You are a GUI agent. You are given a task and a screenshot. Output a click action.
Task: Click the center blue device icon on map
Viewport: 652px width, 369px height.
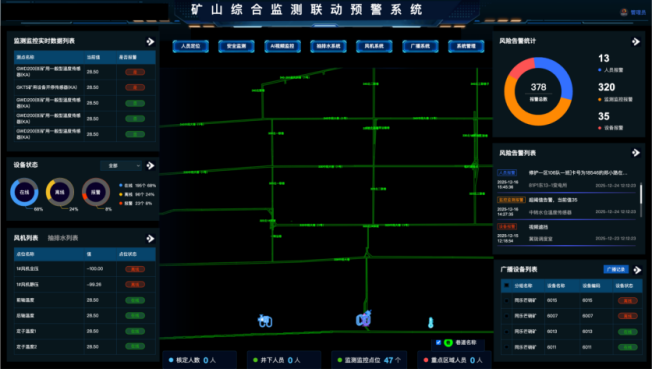363,319
